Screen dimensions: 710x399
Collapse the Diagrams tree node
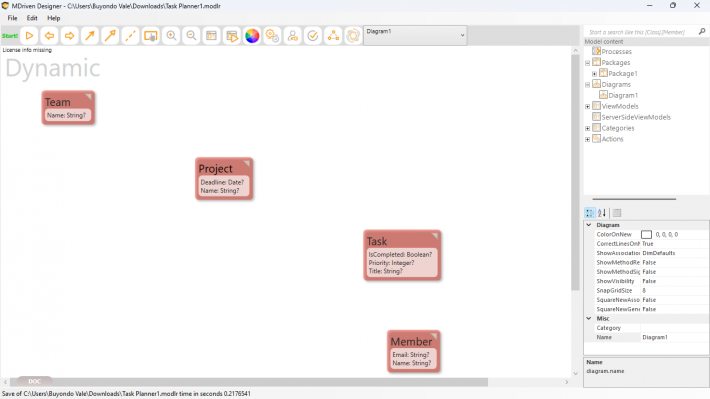pyautogui.click(x=588, y=85)
